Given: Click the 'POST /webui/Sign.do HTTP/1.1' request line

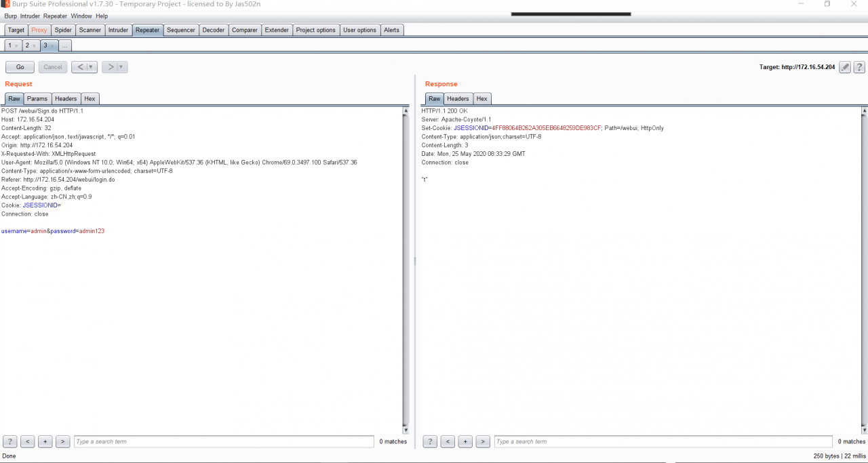Looking at the screenshot, I should tap(42, 111).
